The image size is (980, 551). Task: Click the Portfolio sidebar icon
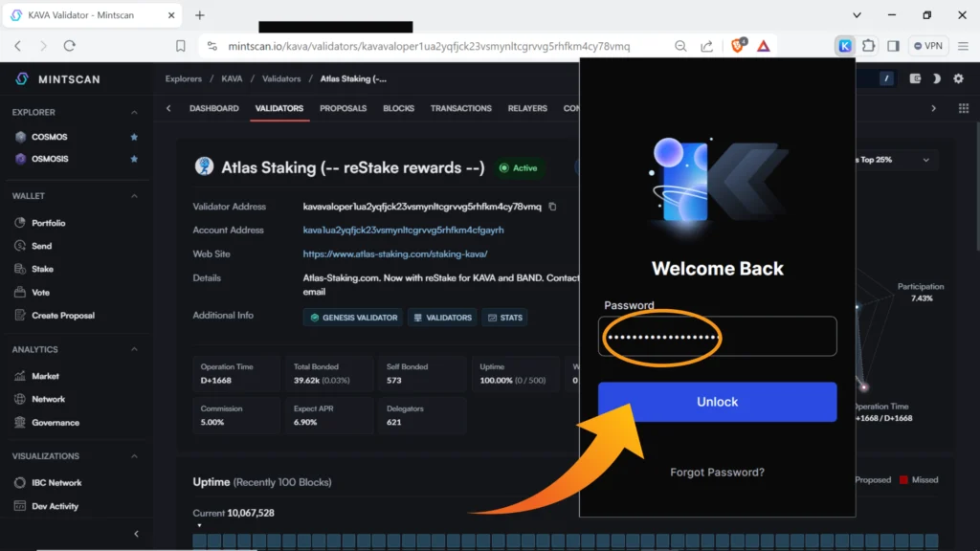point(20,223)
